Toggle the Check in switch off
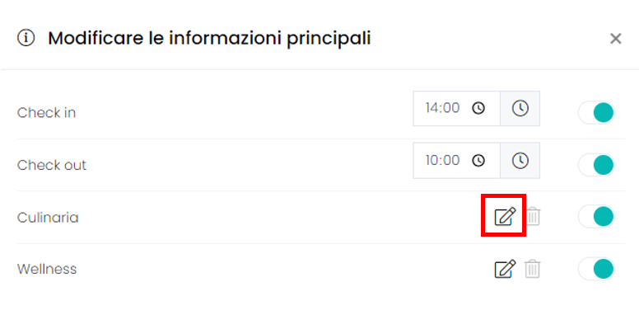This screenshot has width=644, height=315. pyautogui.click(x=596, y=112)
